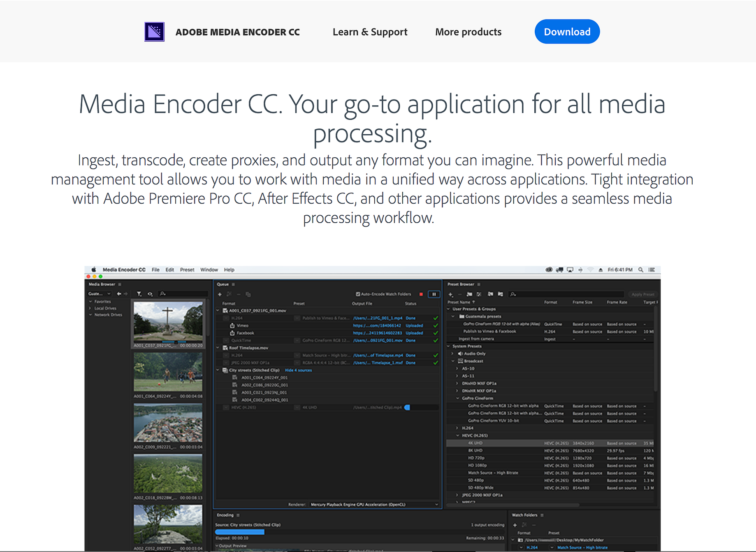Click Learn & Support in the navigation
The image size is (756, 552).
click(369, 32)
